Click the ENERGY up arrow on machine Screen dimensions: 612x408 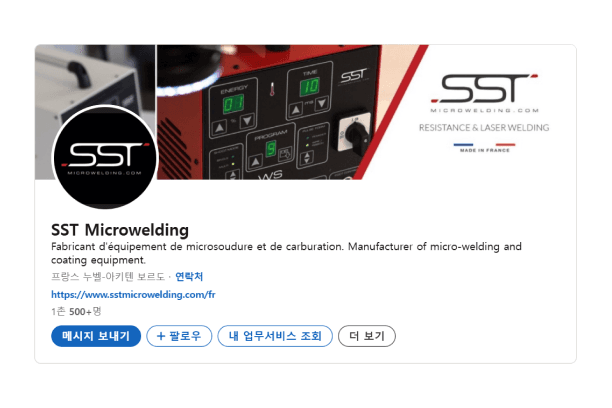(x=220, y=127)
